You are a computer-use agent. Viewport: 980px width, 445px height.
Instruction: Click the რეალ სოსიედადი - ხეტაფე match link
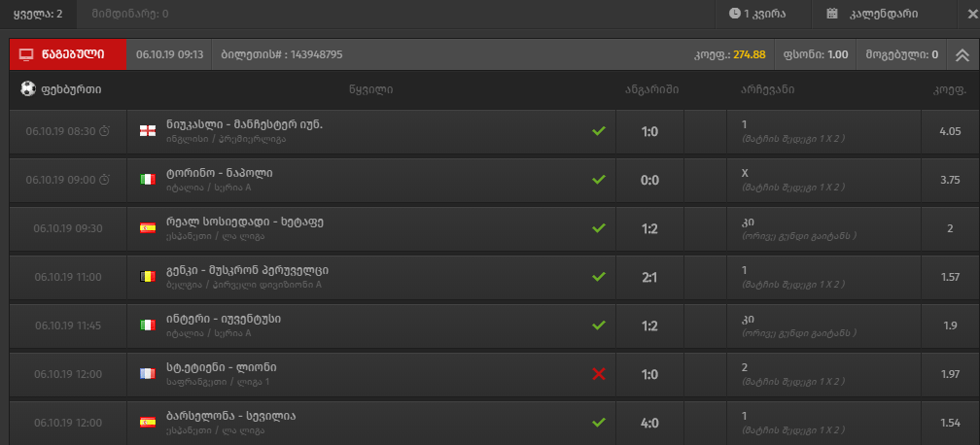coord(244,222)
